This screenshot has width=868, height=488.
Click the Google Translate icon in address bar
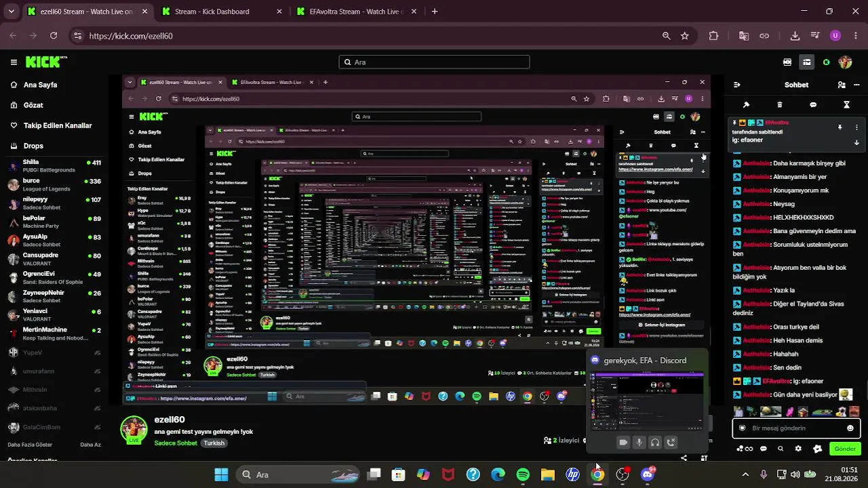pos(744,36)
